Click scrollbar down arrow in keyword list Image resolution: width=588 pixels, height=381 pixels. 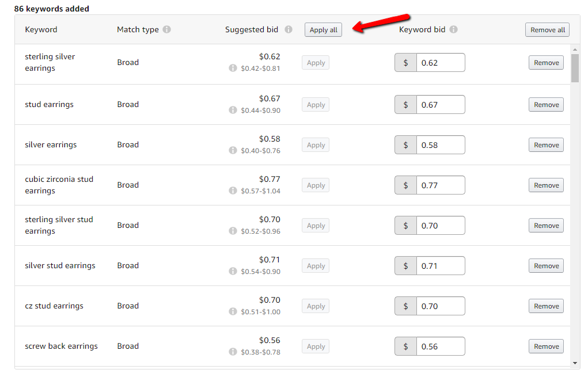pos(575,363)
